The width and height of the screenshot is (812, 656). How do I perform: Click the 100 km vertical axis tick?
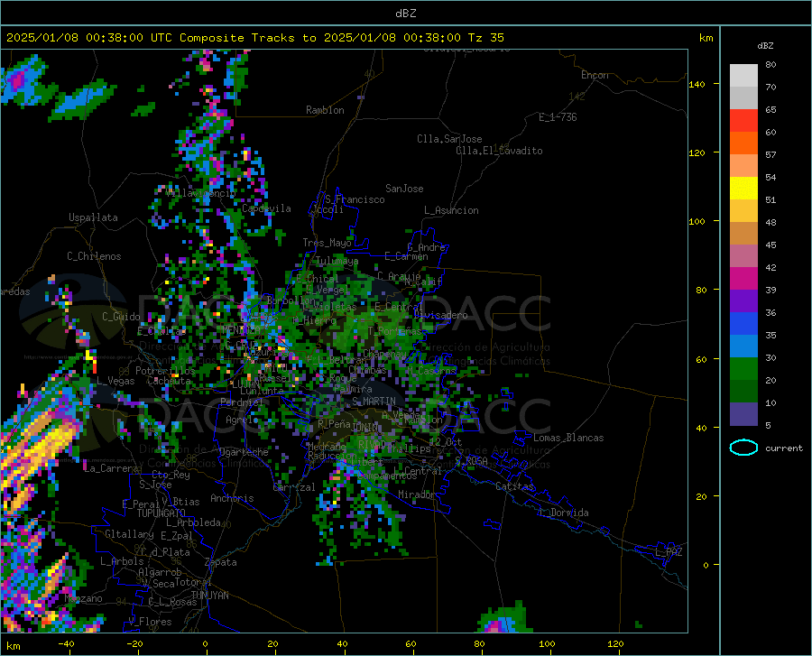pyautogui.click(x=697, y=222)
